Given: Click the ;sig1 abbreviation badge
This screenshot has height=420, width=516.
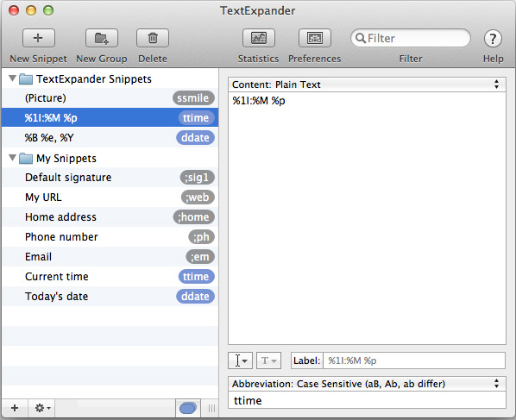Looking at the screenshot, I should click(197, 178).
